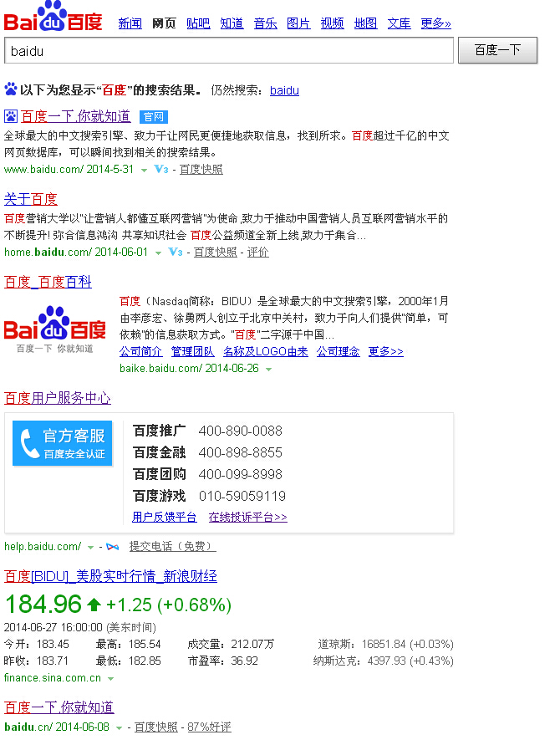Open the Baidu Baike logo thumbnail

[x=54, y=329]
